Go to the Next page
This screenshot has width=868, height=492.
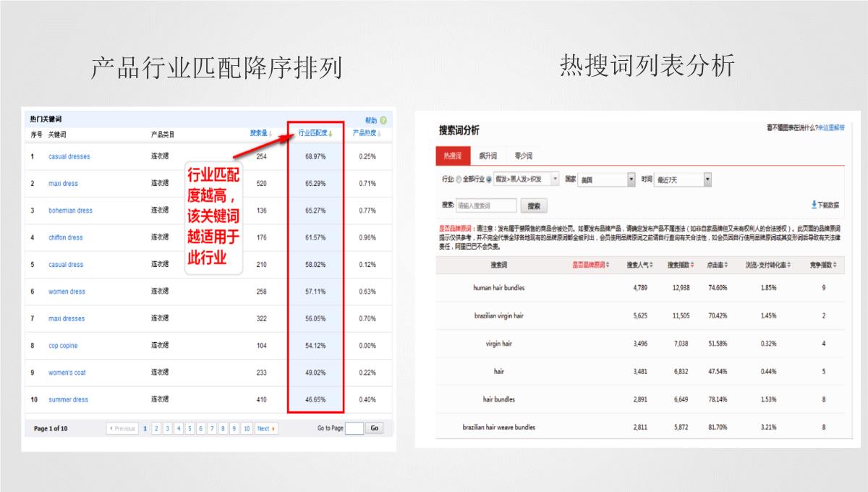(x=266, y=428)
